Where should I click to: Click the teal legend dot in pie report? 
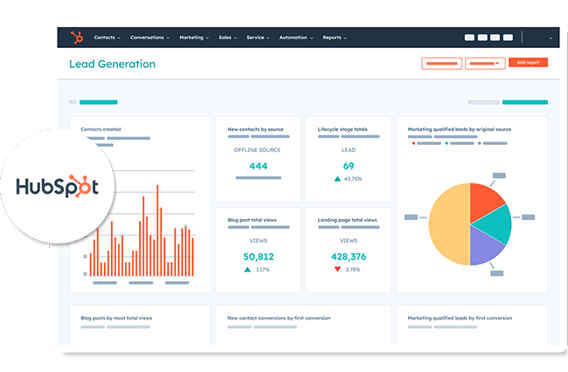pyautogui.click(x=446, y=143)
